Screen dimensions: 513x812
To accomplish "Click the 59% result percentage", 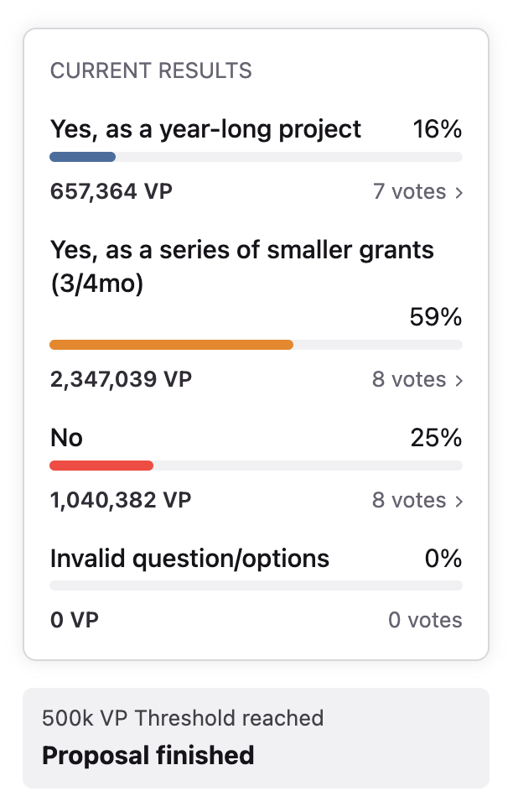I will [436, 317].
